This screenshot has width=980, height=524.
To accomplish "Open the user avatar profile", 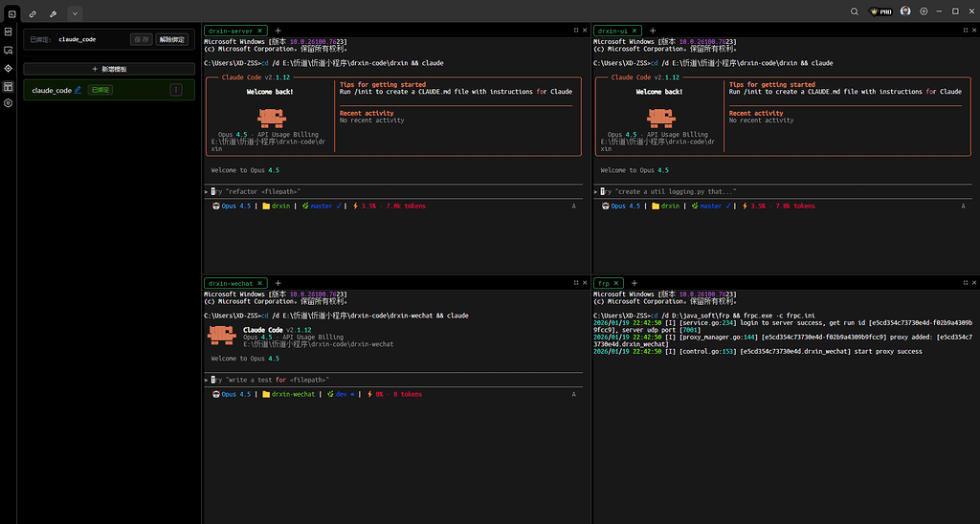I will (905, 11).
